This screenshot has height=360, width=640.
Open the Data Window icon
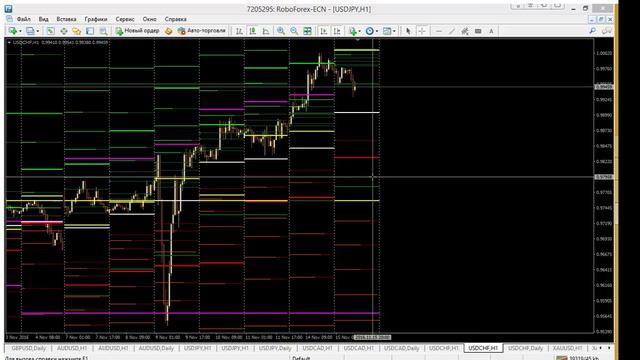coord(64,31)
